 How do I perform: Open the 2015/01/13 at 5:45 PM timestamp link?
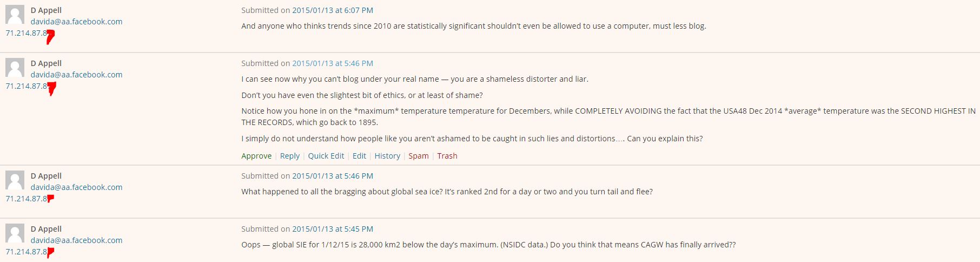pos(333,229)
